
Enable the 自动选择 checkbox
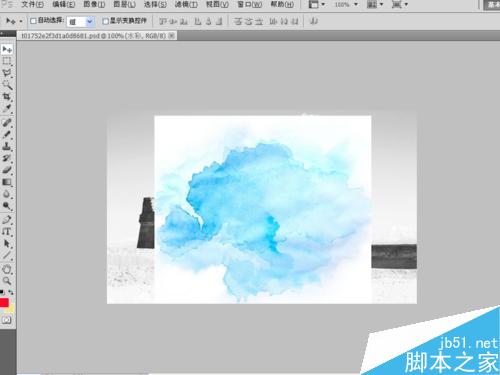33,21
